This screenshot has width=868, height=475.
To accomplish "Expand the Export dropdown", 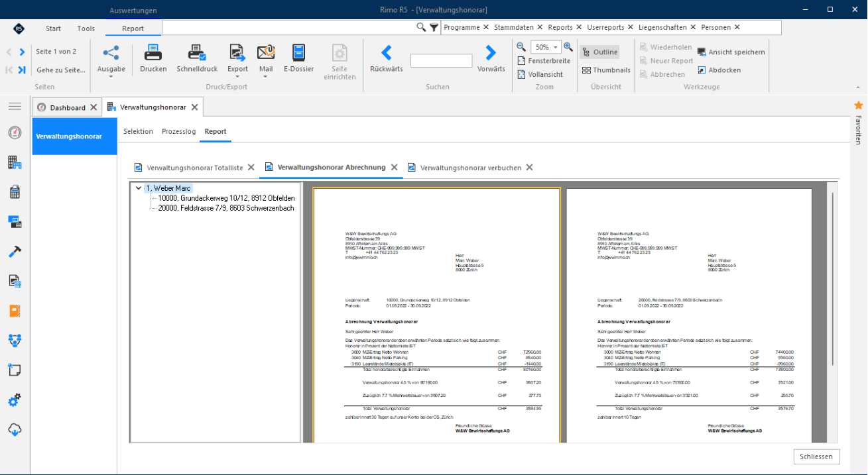I will click(237, 76).
